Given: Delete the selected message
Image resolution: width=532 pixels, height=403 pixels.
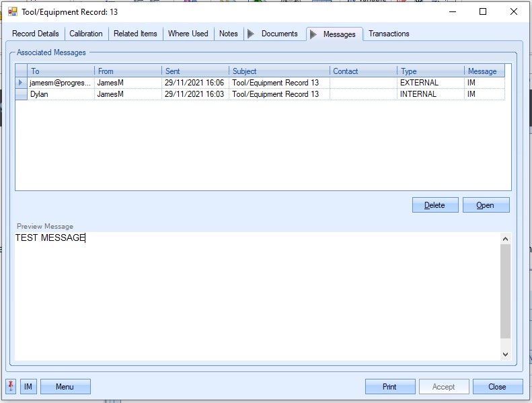Looking at the screenshot, I should (434, 205).
